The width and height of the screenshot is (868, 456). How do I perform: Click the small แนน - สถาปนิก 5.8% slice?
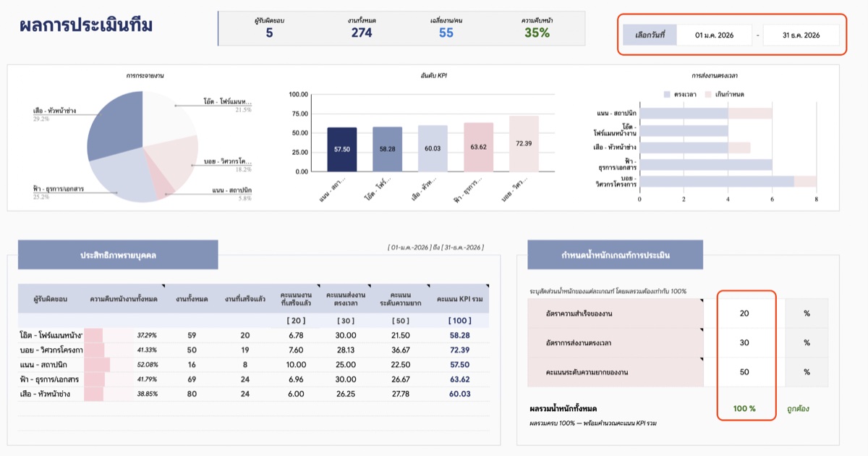coord(163,187)
